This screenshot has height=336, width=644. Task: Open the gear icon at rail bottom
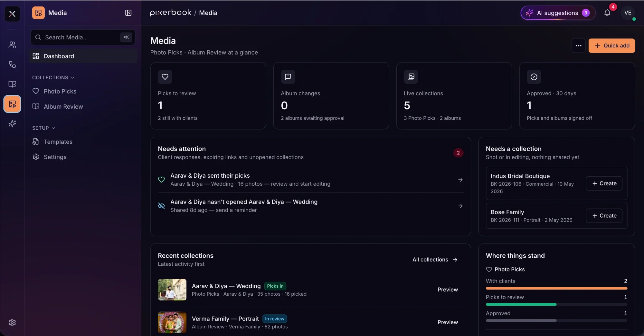[12, 322]
